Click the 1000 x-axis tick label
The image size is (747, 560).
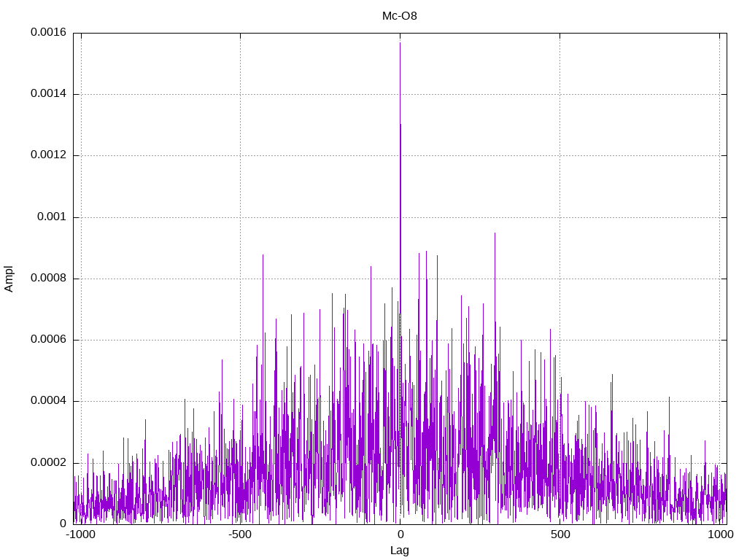[x=720, y=534]
